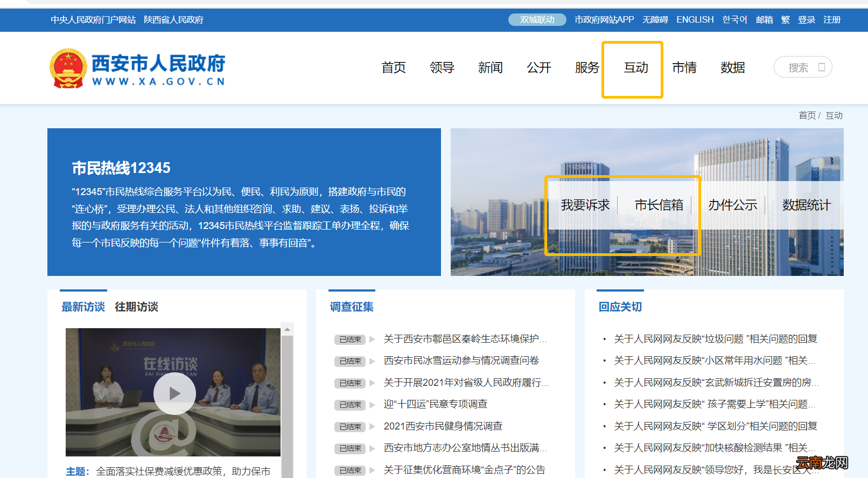Viewport: 868px width, 478px height.
Task: Open 中央人民政府门户网站 link
Action: (x=93, y=20)
